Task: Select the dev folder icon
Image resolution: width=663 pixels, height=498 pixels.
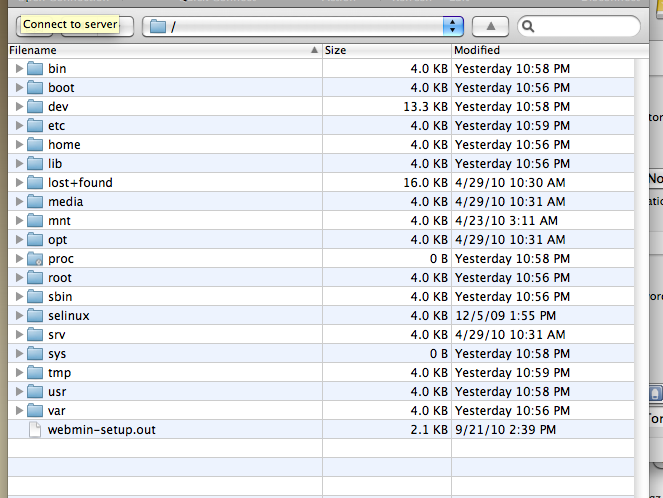Action: (x=36, y=107)
